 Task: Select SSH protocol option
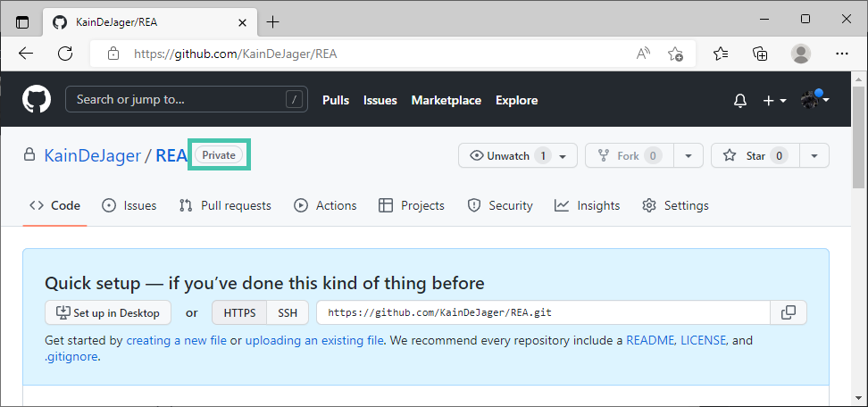288,313
